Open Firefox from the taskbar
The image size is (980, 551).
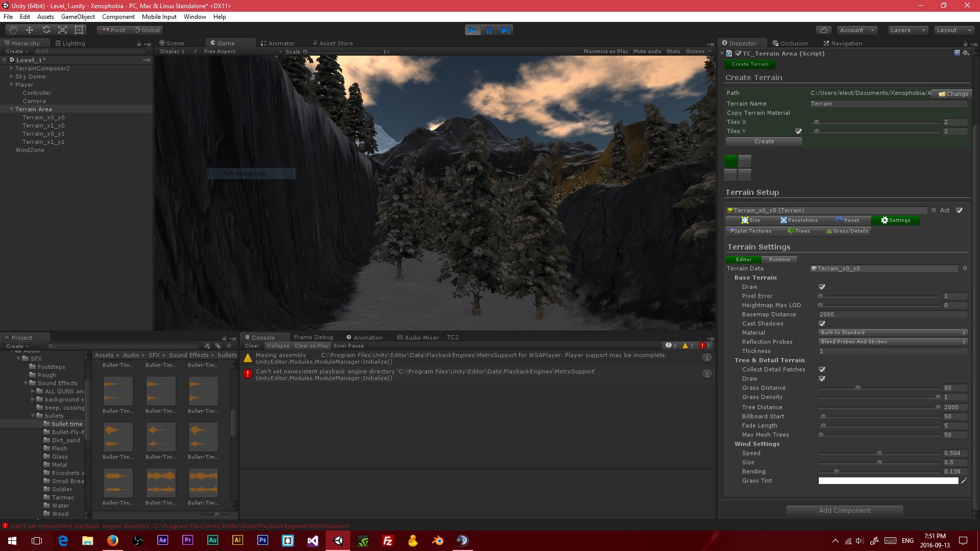tap(113, 541)
